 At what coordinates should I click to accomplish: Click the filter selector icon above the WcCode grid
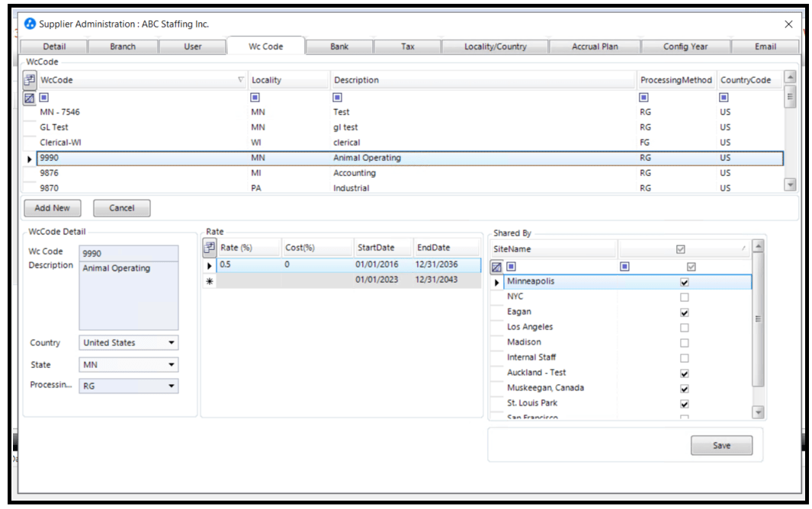point(30,79)
